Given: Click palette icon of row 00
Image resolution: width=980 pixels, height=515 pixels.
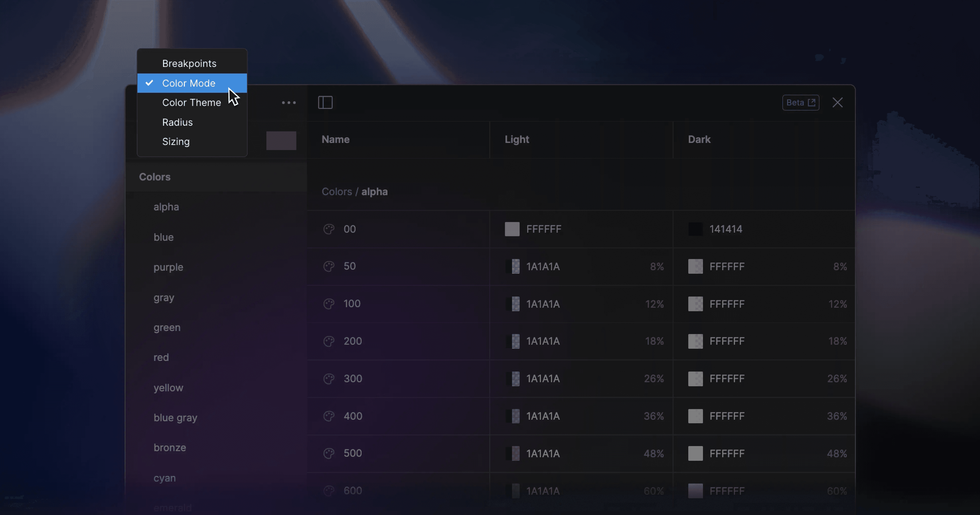Looking at the screenshot, I should point(329,229).
